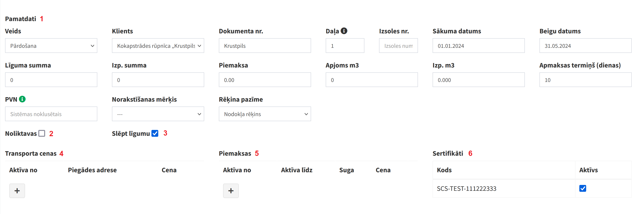This screenshot has height=214, width=644.
Task: Uncheck the Slēpt līgumu checkbox
Action: (x=155, y=133)
